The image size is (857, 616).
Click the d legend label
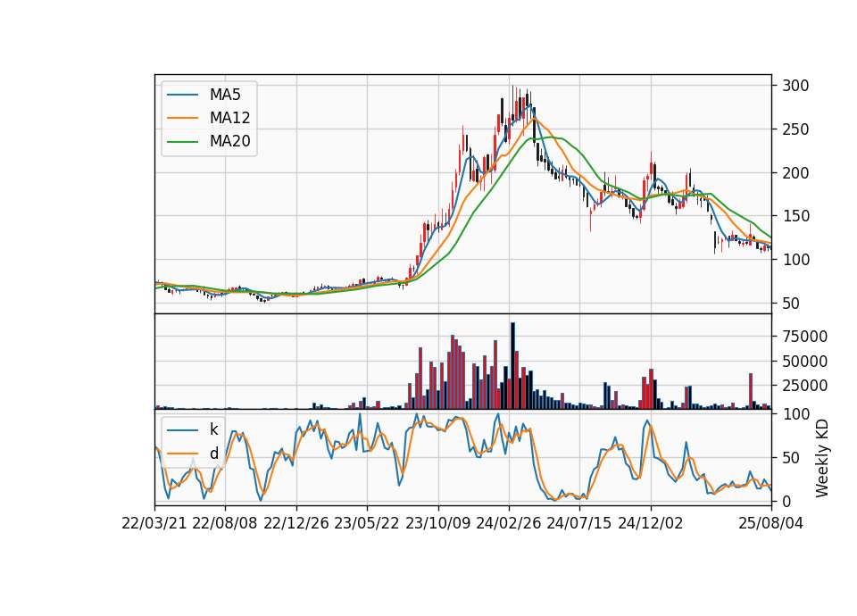pos(213,454)
